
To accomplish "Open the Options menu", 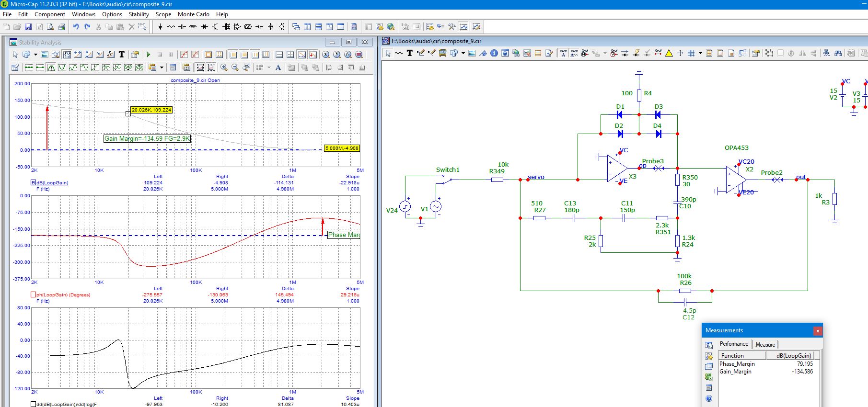I will (112, 14).
